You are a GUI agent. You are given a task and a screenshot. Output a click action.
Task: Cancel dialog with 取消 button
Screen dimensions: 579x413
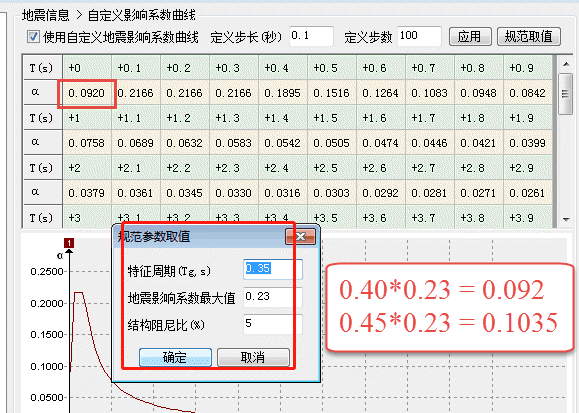[x=253, y=357]
